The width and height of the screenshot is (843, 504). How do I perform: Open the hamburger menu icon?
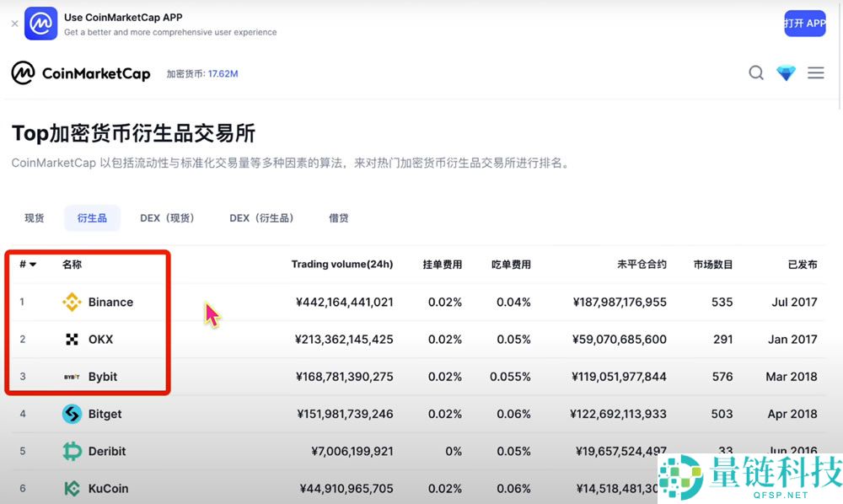[x=815, y=73]
